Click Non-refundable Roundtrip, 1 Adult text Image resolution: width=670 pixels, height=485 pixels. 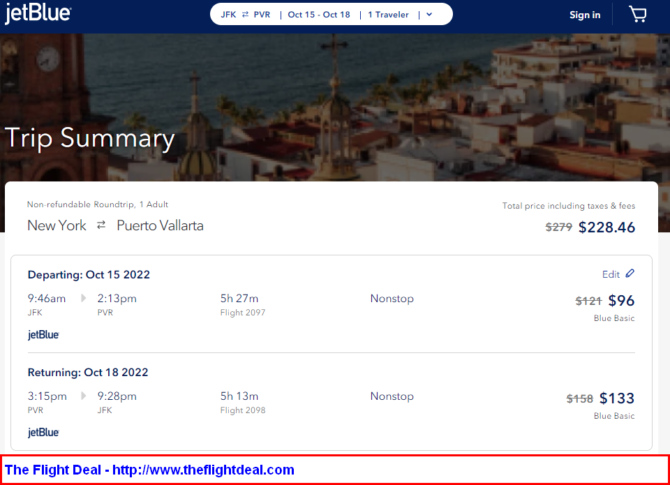97,204
